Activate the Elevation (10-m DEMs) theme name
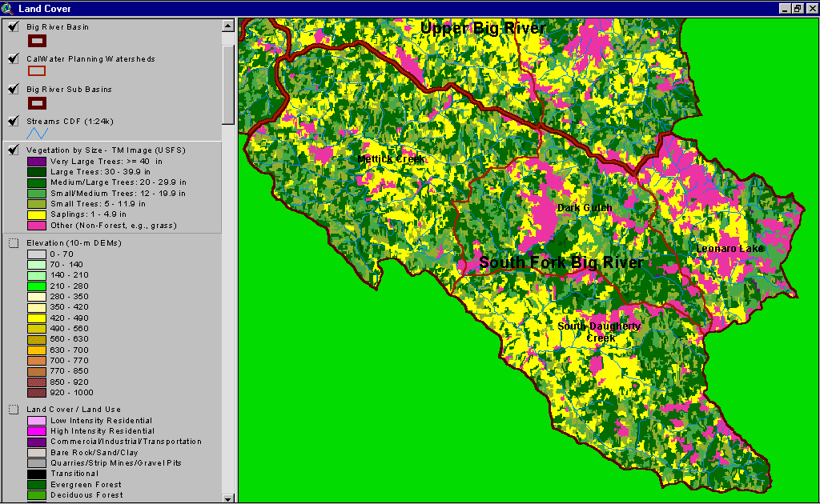Viewport: 820px width, 504px height. [74, 243]
